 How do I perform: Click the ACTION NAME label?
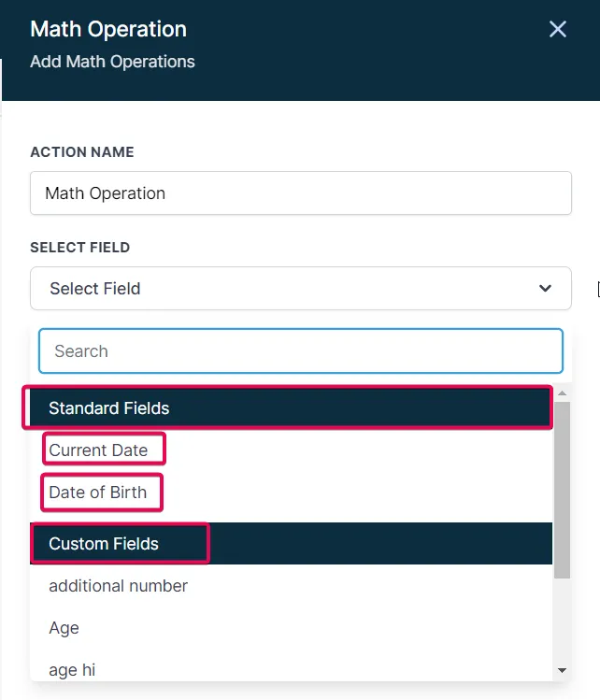point(82,152)
